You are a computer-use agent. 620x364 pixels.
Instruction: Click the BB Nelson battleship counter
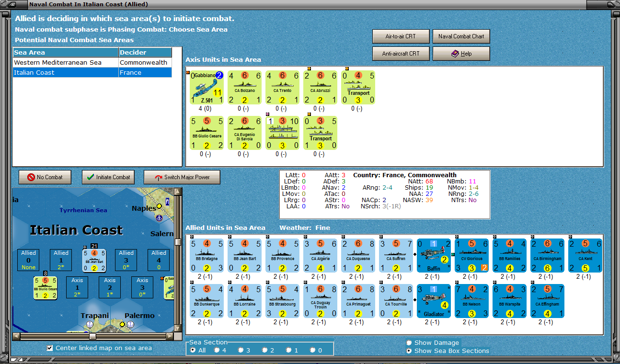coord(472,301)
